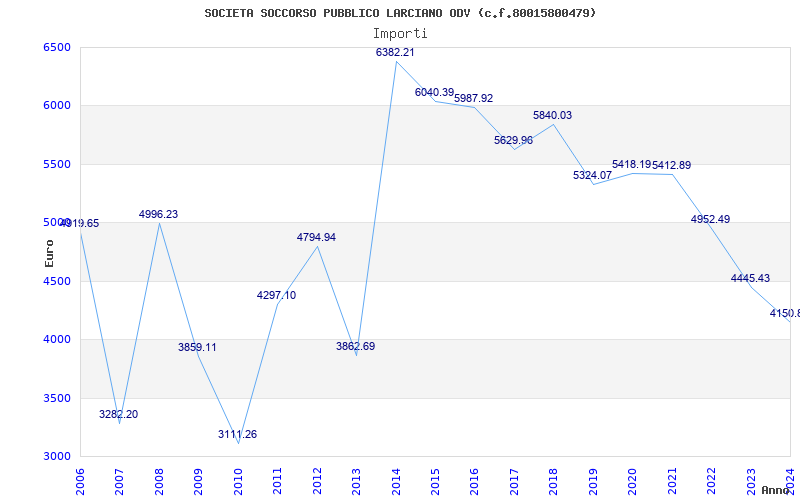Screen dimensions: 800x500
Task: Click the Importi chart subtitle
Action: [x=400, y=34]
